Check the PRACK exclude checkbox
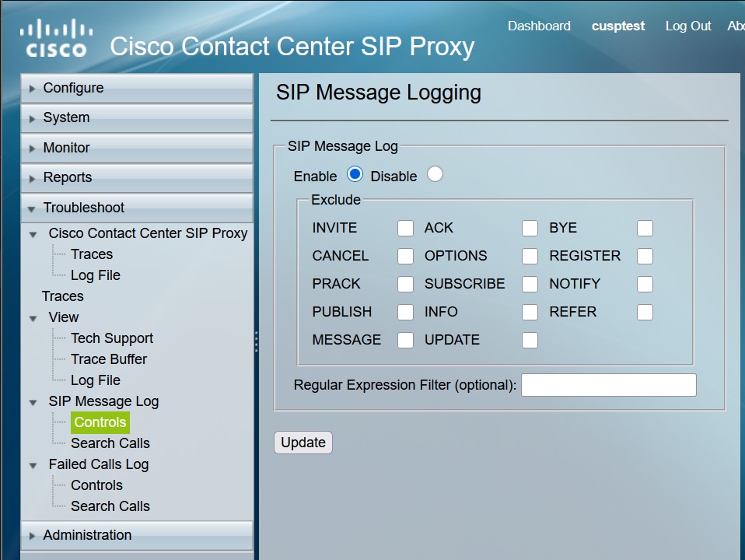The width and height of the screenshot is (745, 560). click(405, 285)
